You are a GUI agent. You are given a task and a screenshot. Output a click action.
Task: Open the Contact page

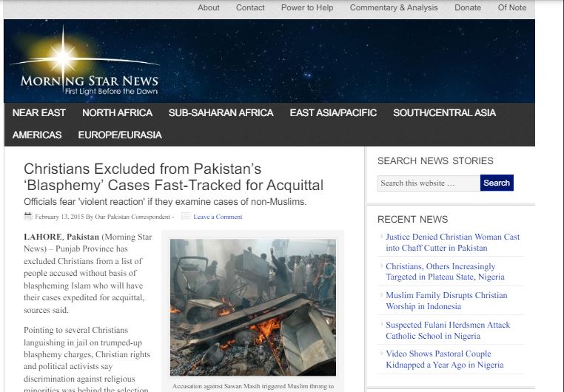tap(250, 7)
